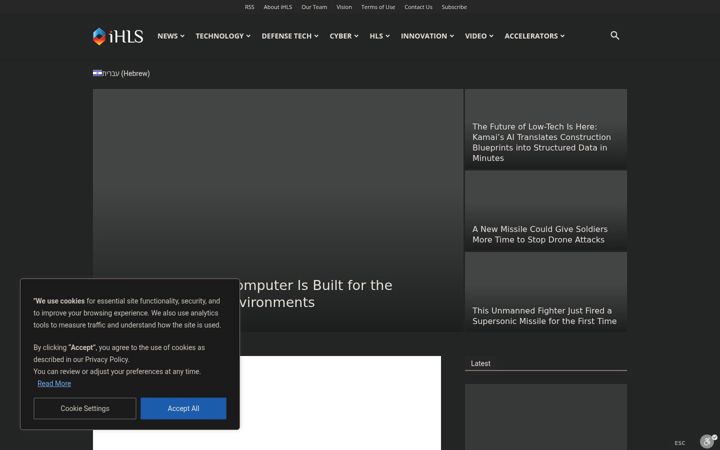Viewport: 720px width, 450px height.
Task: Expand the DEFENSE TECH dropdown menu
Action: (290, 36)
